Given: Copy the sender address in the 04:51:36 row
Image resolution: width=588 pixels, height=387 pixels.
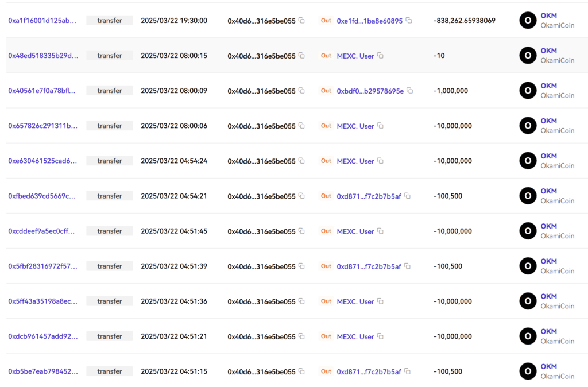Looking at the screenshot, I should point(301,301).
